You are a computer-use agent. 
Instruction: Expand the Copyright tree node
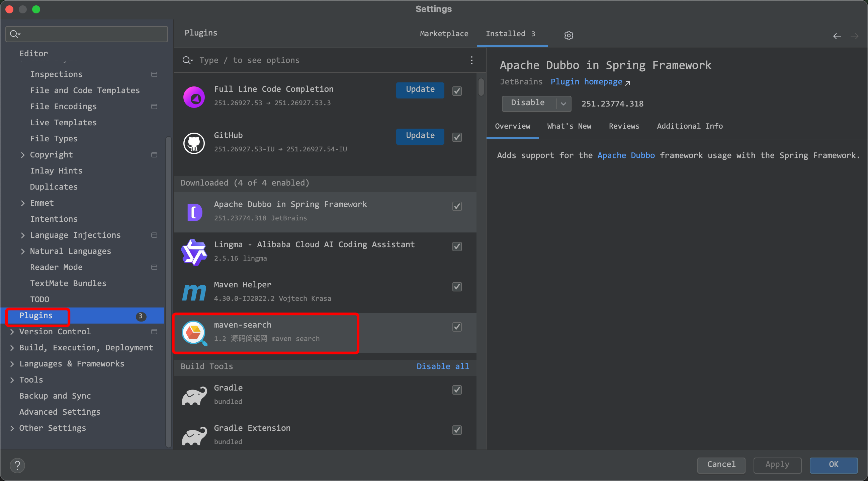point(22,155)
